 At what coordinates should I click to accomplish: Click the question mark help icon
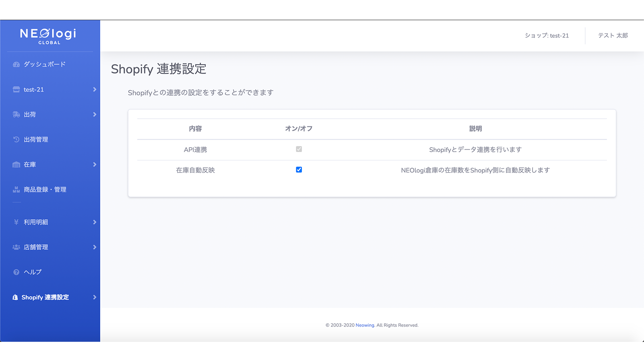pos(16,272)
